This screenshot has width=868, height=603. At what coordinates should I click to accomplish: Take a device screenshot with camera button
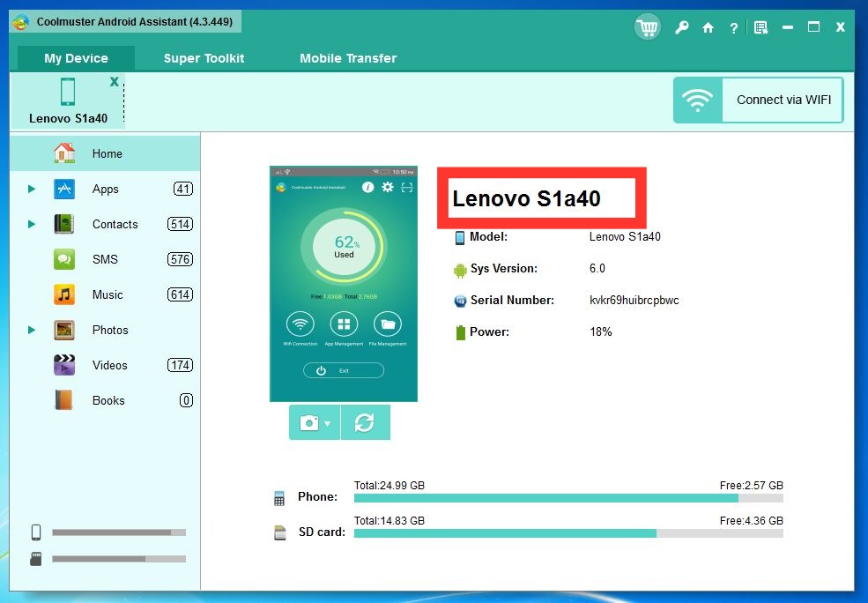pos(309,422)
